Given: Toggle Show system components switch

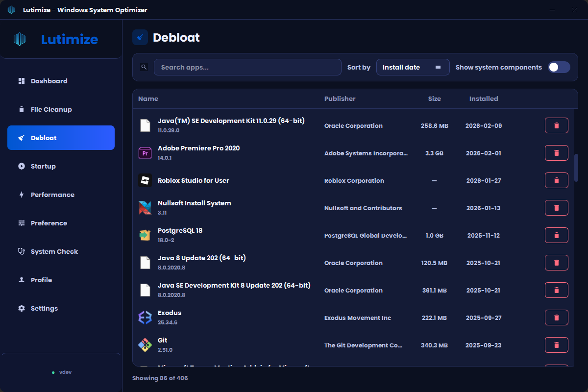Looking at the screenshot, I should pos(559,67).
